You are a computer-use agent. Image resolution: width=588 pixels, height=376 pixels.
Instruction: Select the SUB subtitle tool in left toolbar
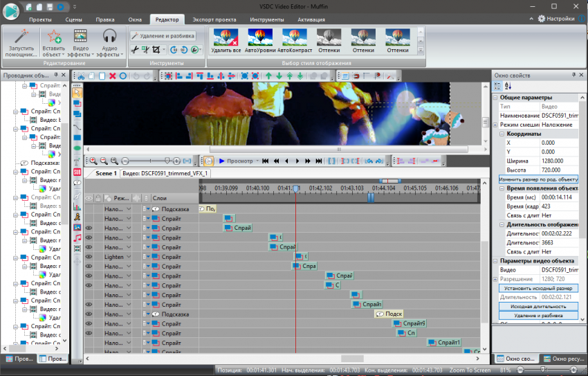[77, 172]
